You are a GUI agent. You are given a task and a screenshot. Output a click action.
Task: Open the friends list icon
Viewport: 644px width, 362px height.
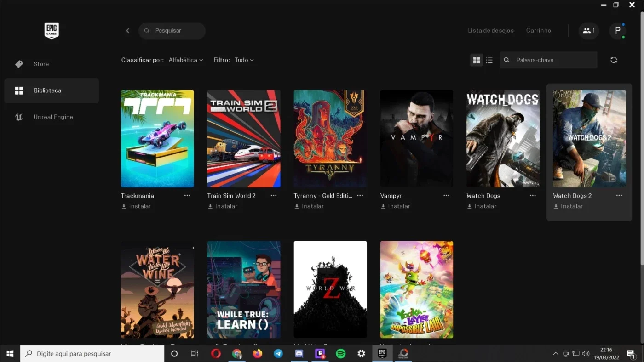[x=589, y=31]
